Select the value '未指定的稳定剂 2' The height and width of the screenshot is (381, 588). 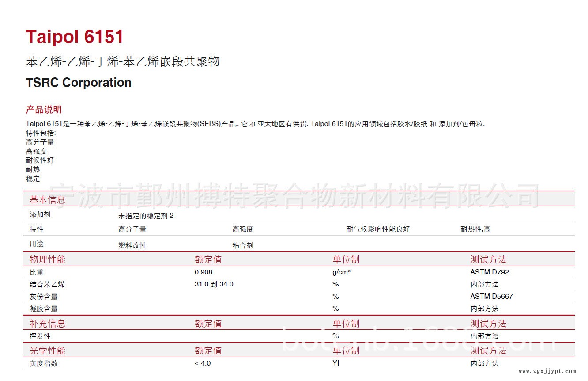point(146,216)
